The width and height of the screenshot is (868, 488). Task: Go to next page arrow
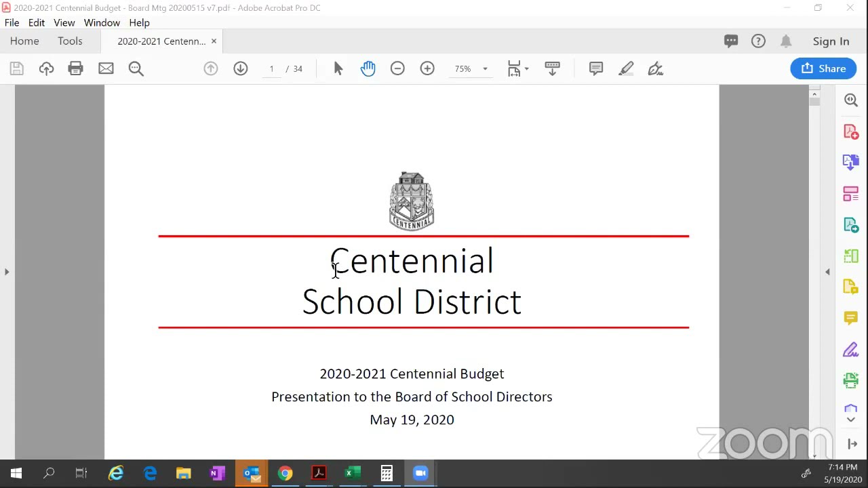coord(241,68)
